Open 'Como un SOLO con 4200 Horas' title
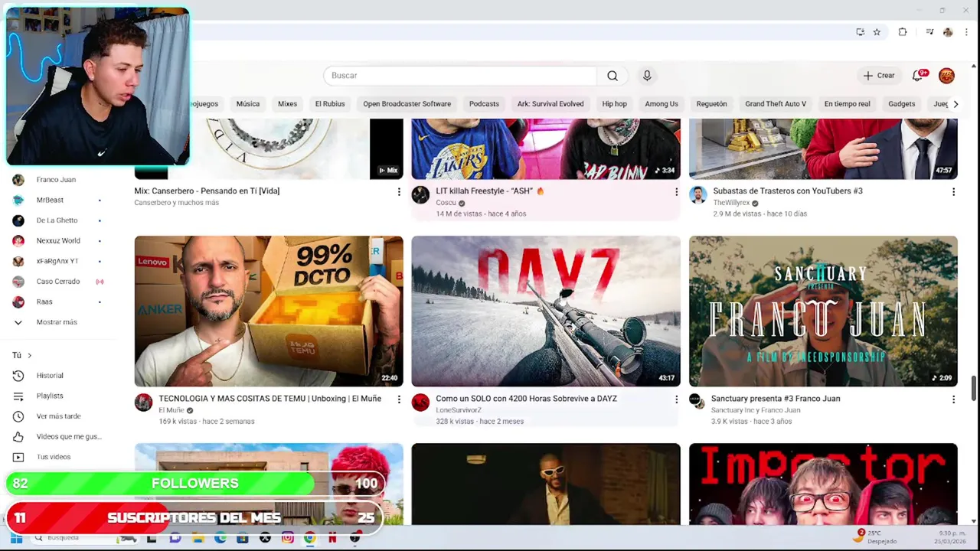Viewport: 980px width, 551px height. click(x=526, y=399)
